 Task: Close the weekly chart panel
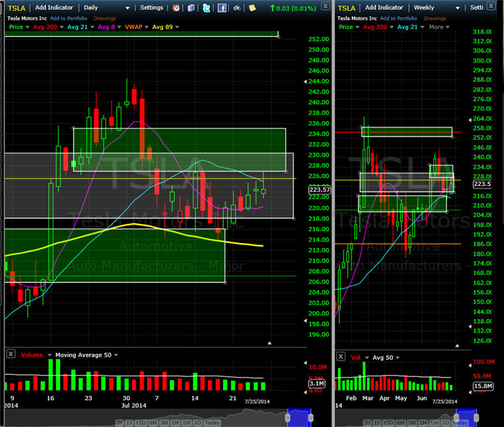click(x=491, y=6)
